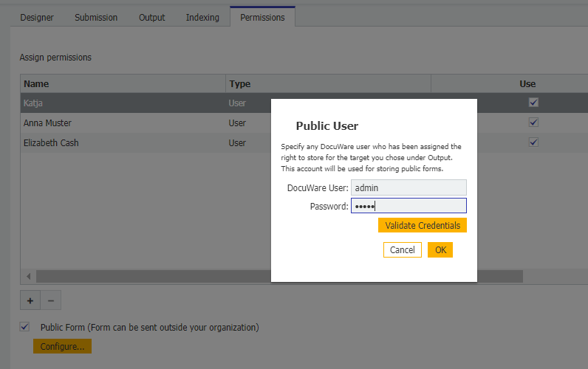This screenshot has height=369, width=588.
Task: Click the horizontal scrollbar under the table
Action: tap(148, 276)
